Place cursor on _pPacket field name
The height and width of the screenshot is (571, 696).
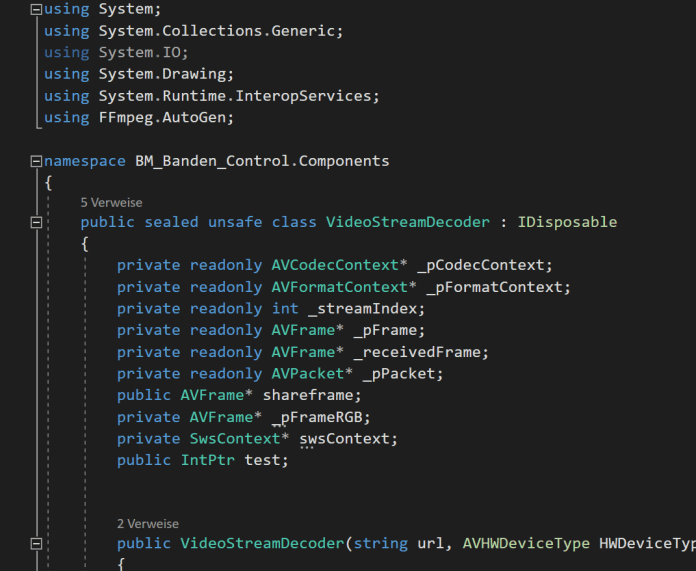point(401,374)
